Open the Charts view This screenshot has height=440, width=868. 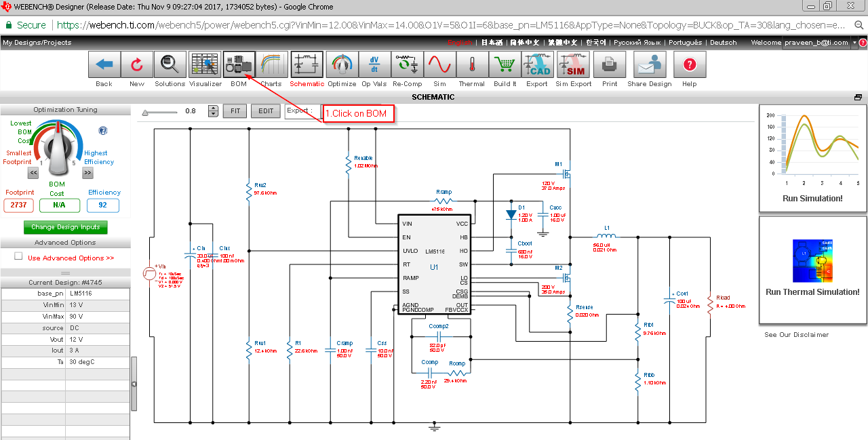pos(271,65)
